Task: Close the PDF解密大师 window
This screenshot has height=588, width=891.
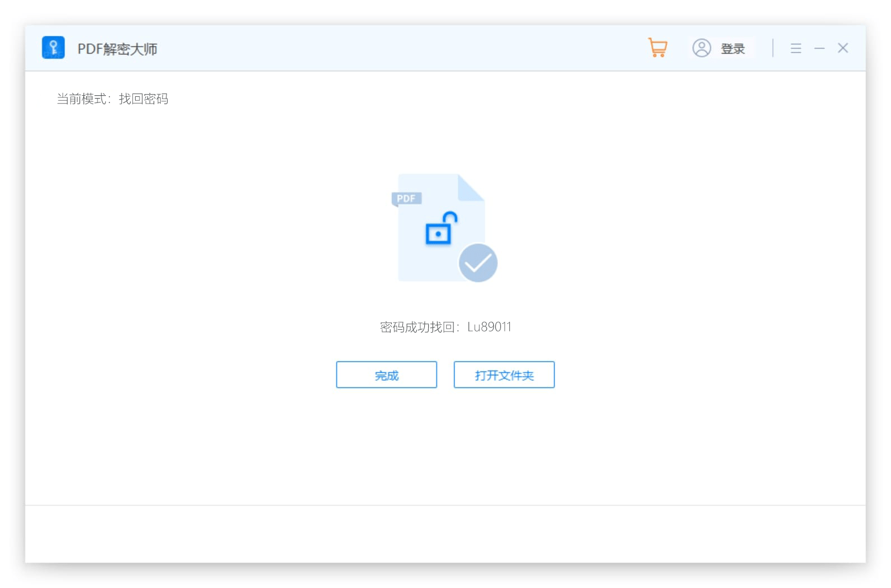Action: 843,48
